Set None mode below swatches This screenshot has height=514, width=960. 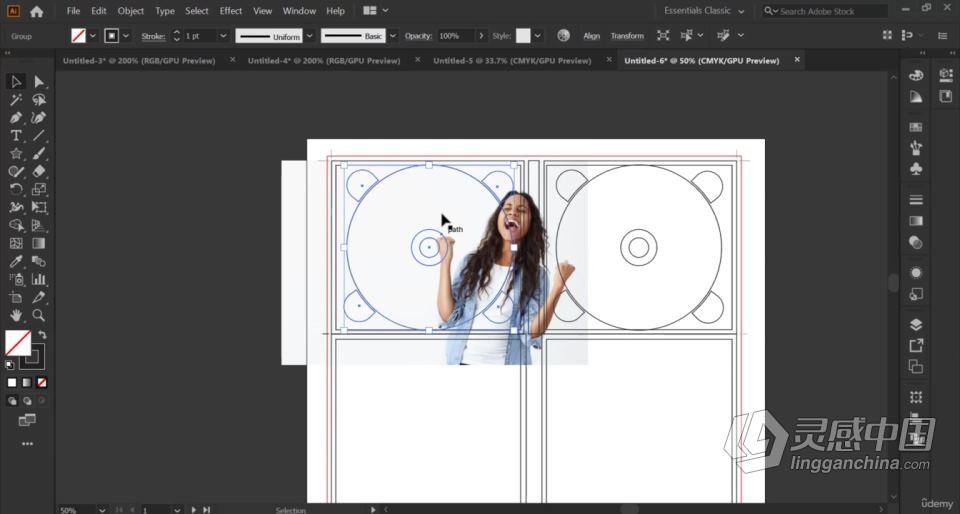coord(42,382)
